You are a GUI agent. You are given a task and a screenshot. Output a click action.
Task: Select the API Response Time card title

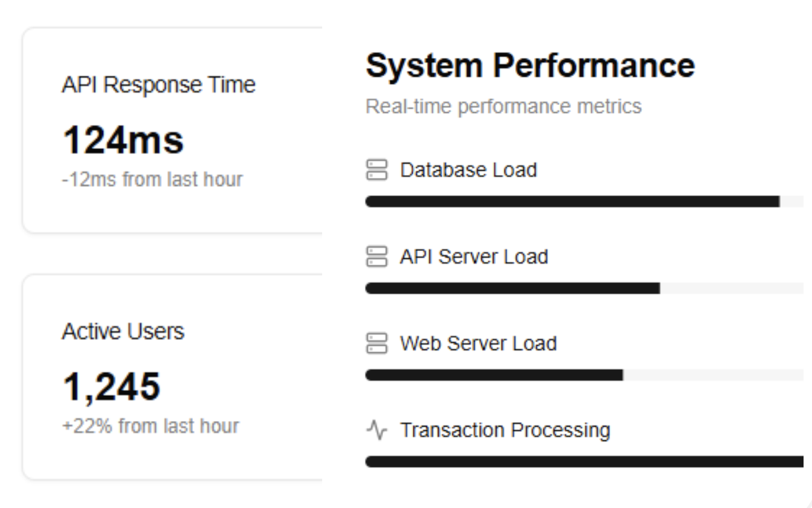(x=159, y=85)
